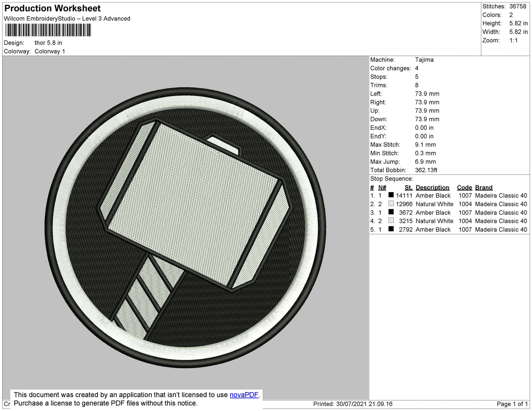
Task: Click the black swatch for 2792 stitches
Action: pos(391,229)
